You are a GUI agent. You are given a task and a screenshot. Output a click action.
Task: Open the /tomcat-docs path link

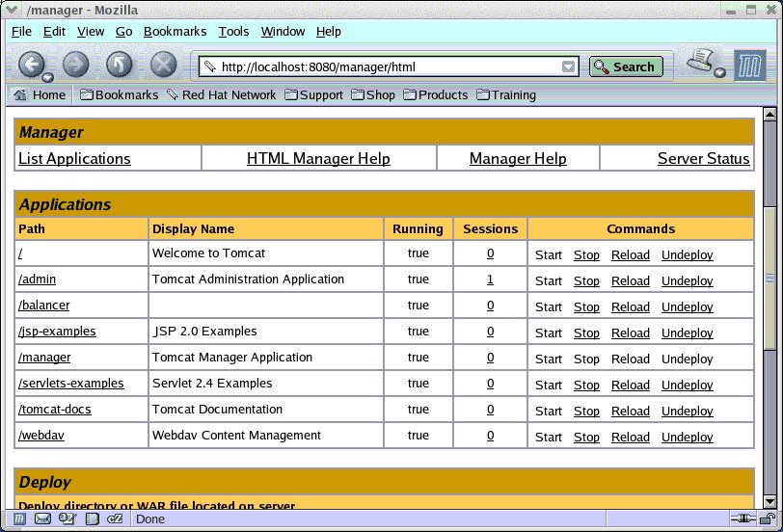pos(54,410)
